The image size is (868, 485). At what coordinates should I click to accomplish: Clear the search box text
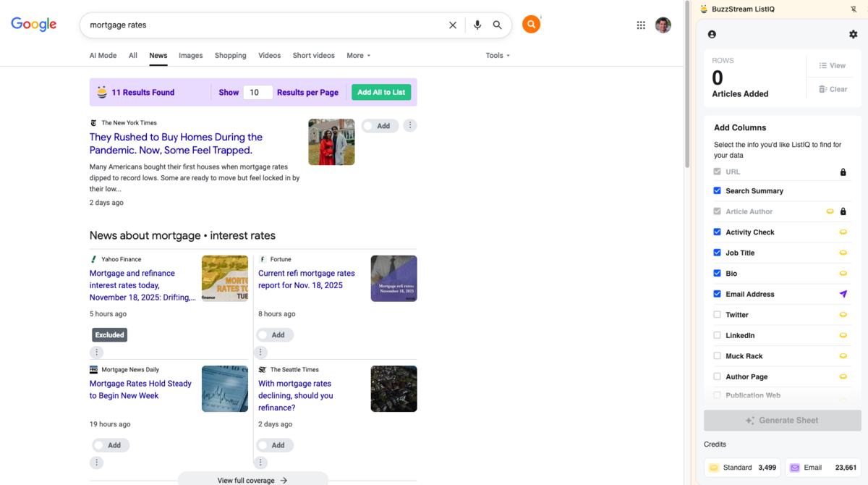point(453,25)
